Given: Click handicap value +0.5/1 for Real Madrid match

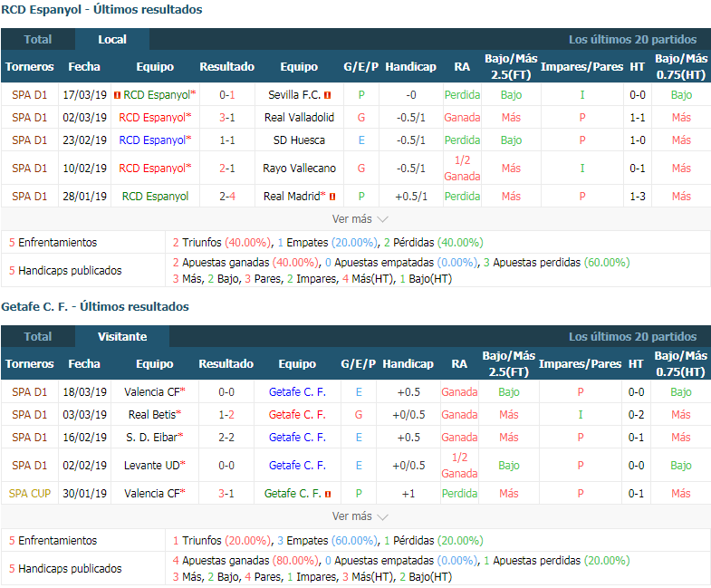Looking at the screenshot, I should (411, 197).
